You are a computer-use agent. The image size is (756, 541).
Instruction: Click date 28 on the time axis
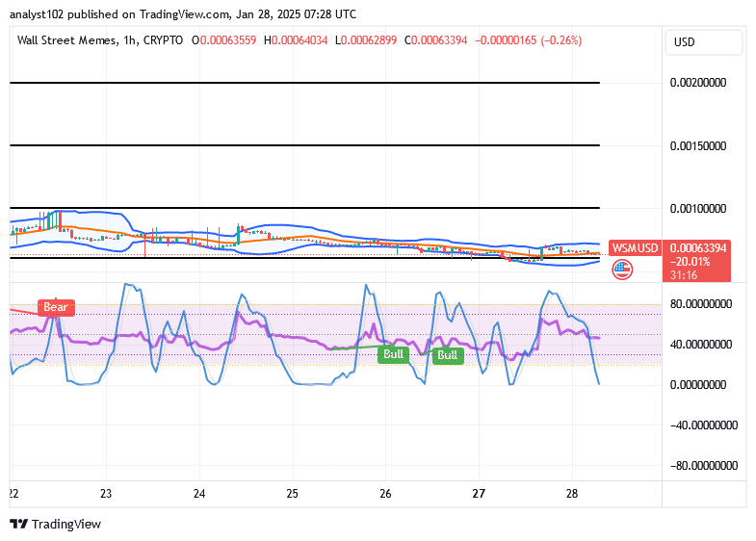[572, 494]
